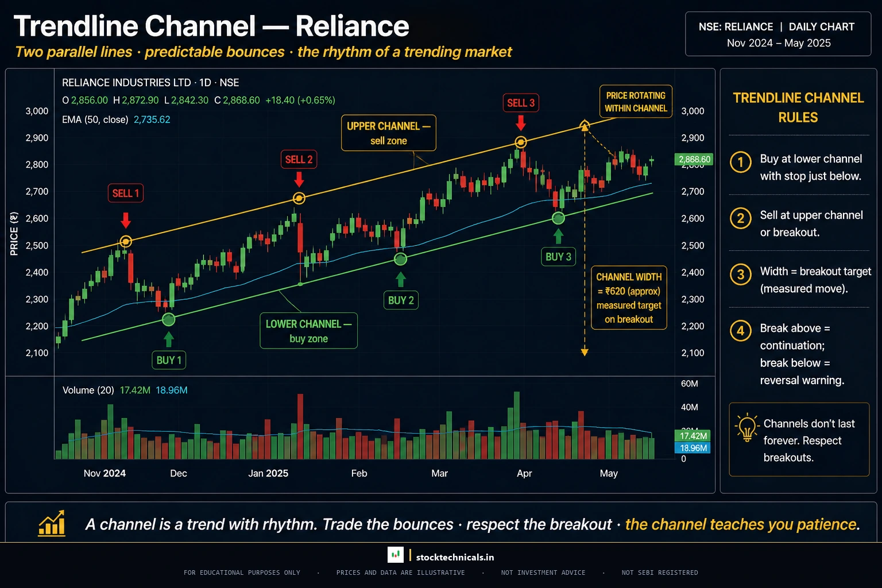
Task: Click the Jan 2025 time axis label
Action: [268, 473]
